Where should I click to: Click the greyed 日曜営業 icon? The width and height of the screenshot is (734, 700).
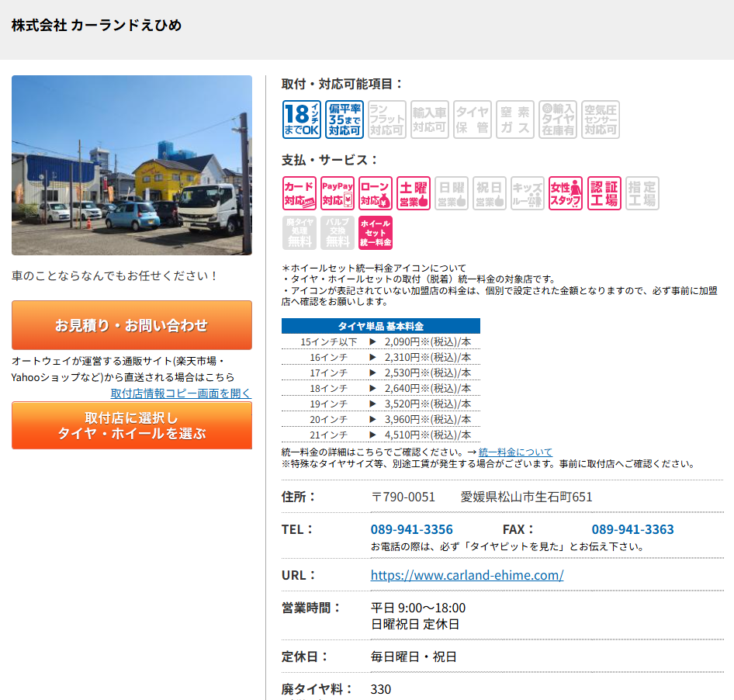[452, 193]
